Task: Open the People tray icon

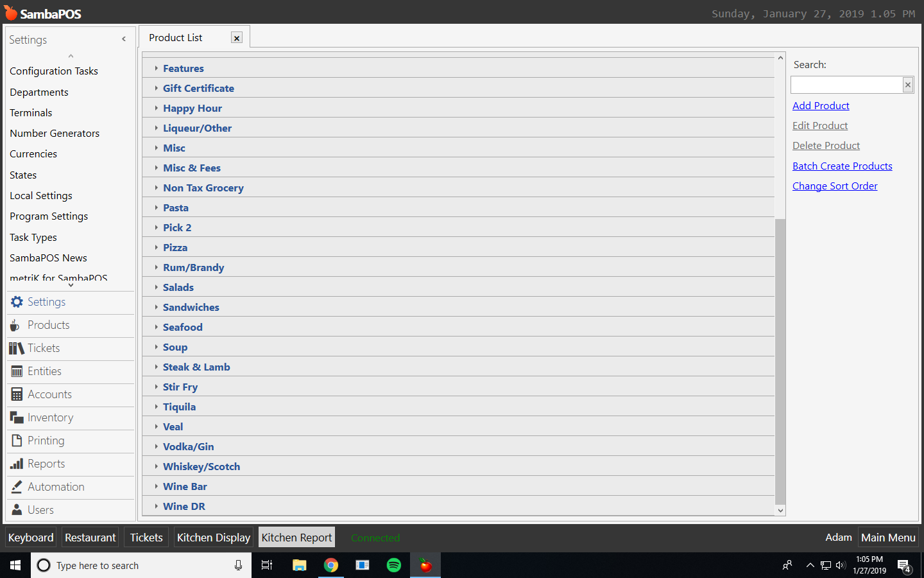Action: [x=787, y=565]
